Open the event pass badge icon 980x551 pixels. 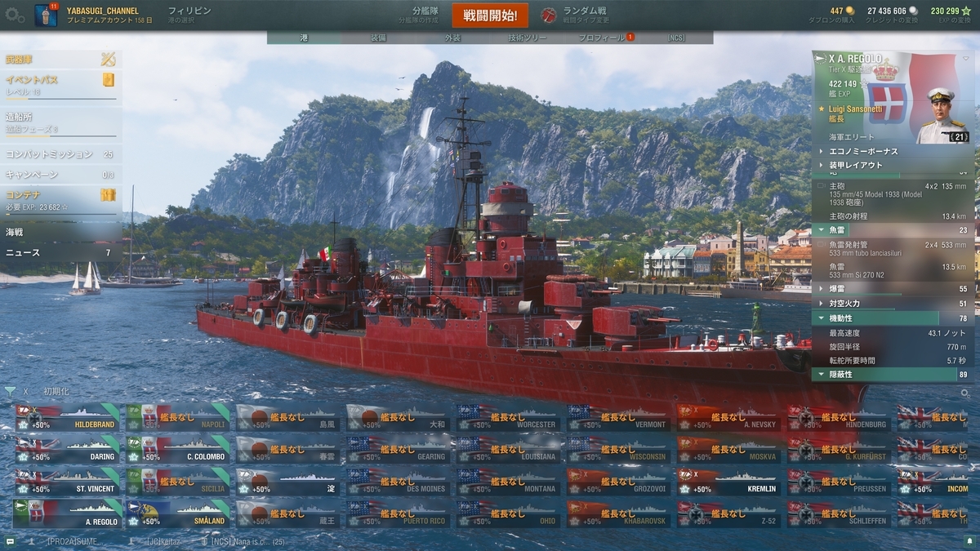coord(108,80)
